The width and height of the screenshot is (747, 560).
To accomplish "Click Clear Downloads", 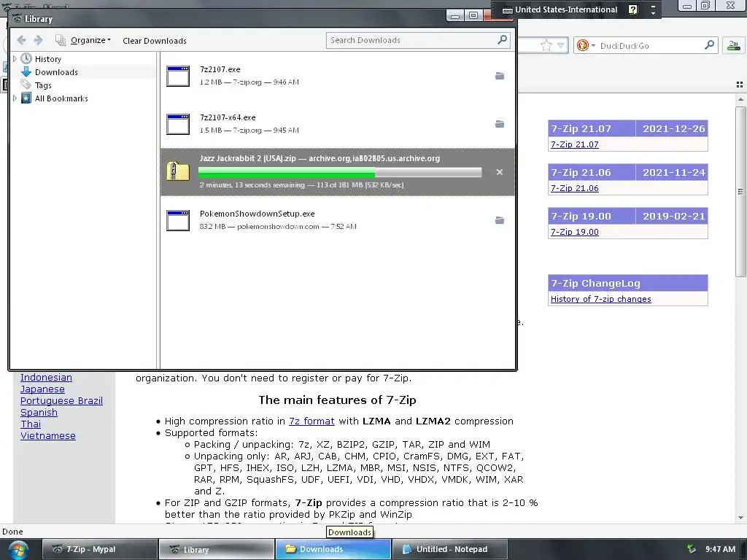I will [x=155, y=41].
